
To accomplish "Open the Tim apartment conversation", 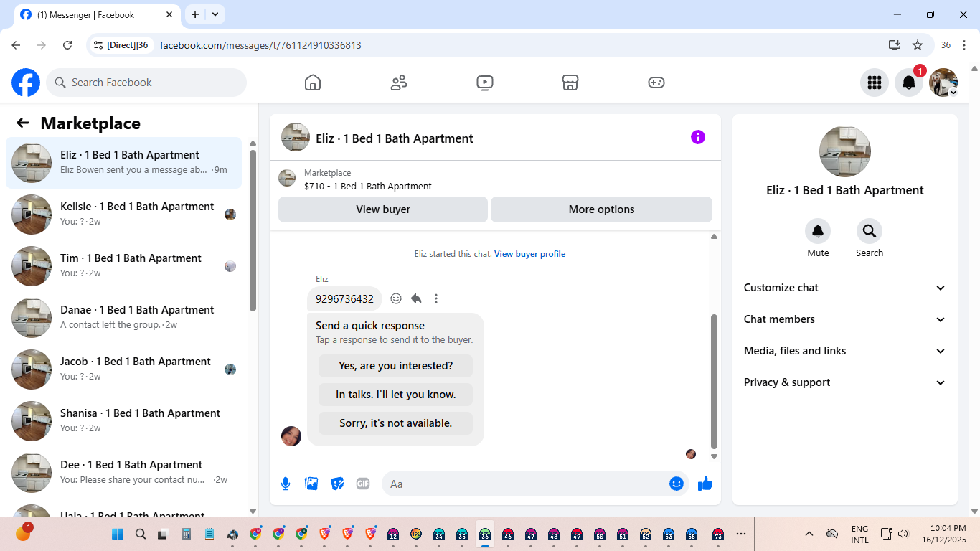I will point(123,266).
